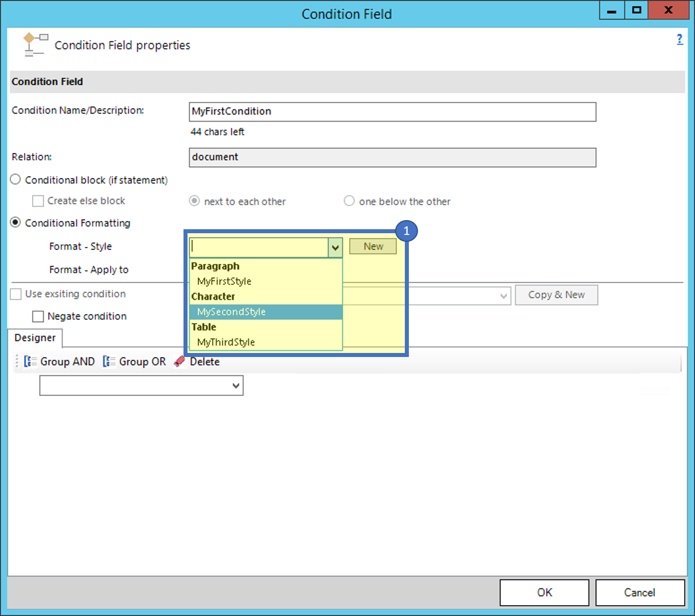Click the yellow dropdown arrow beside the style field
695x616 pixels.
coord(335,247)
